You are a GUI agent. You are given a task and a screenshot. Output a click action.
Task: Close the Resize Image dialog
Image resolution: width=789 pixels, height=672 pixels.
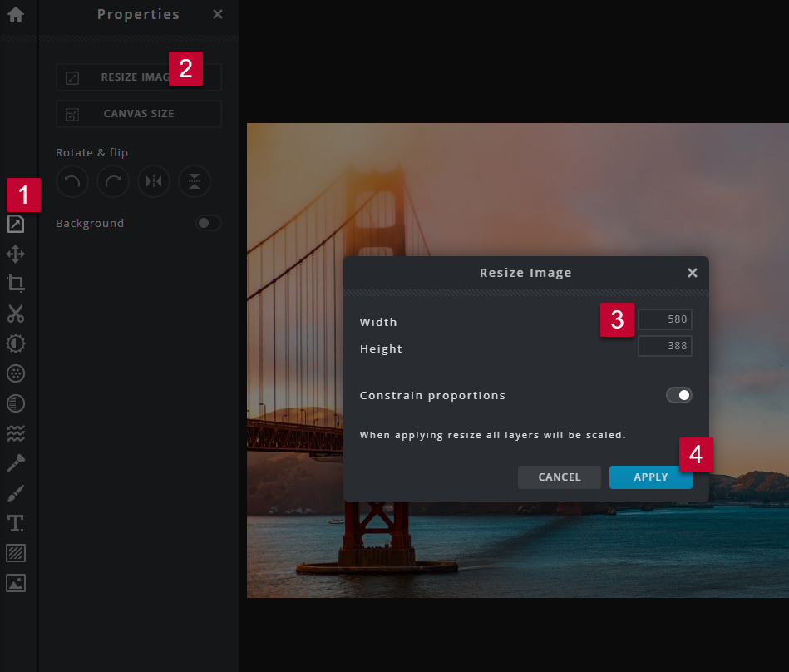[x=692, y=273]
